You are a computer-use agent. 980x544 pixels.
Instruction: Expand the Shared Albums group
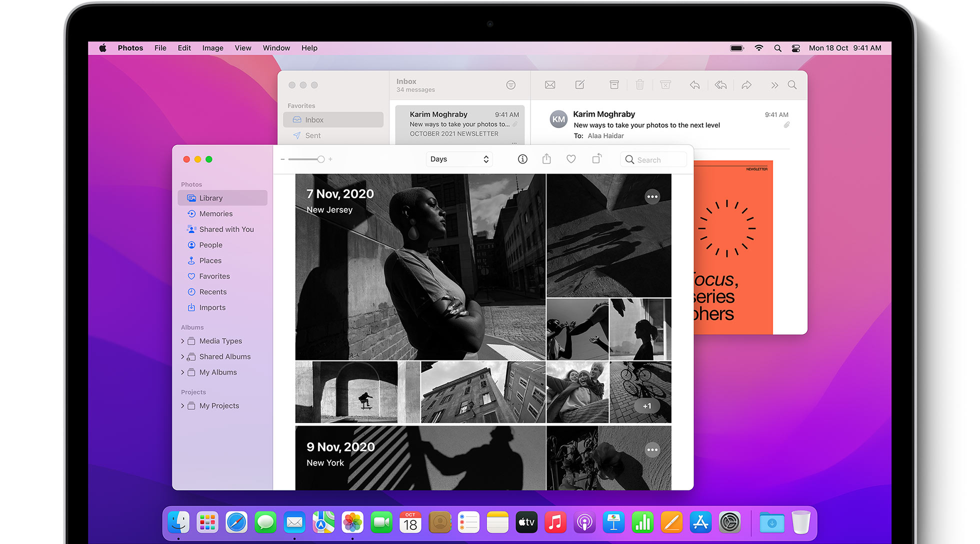(182, 357)
